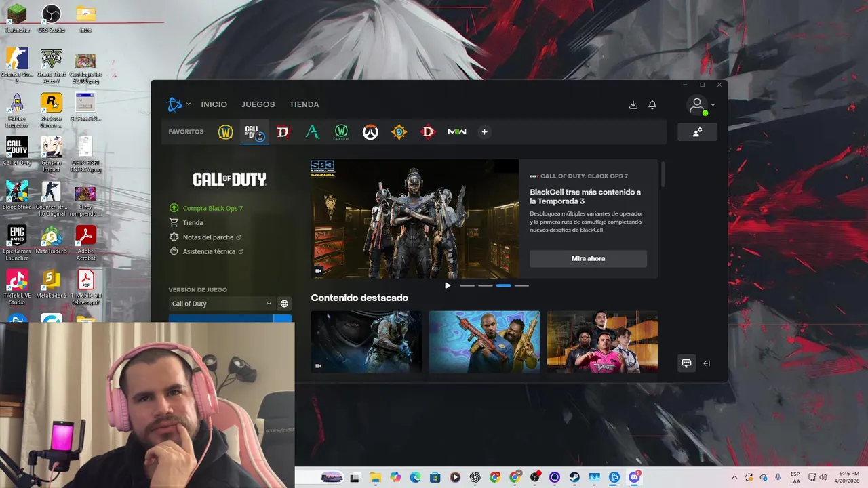Viewport: 868px width, 488px height.
Task: Open the chat bubble icon
Action: (x=686, y=363)
